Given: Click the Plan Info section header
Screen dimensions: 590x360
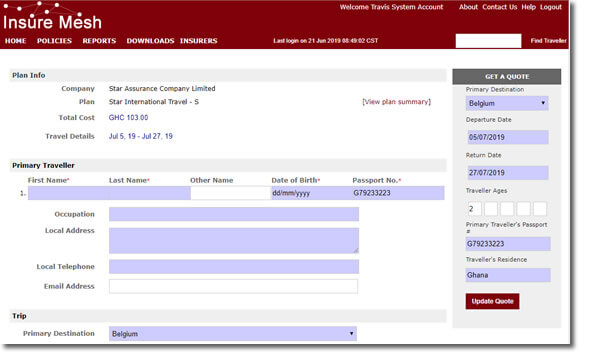Looking at the screenshot, I should 228,75.
